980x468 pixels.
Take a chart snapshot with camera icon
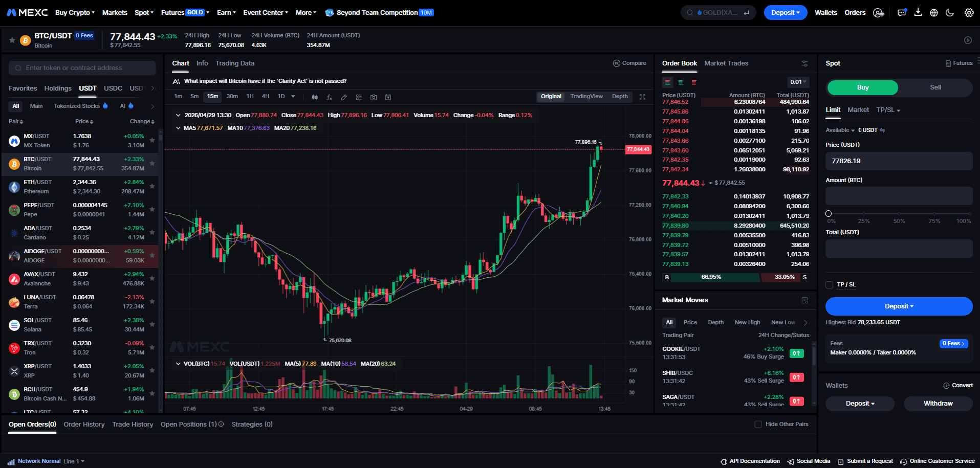pos(374,97)
